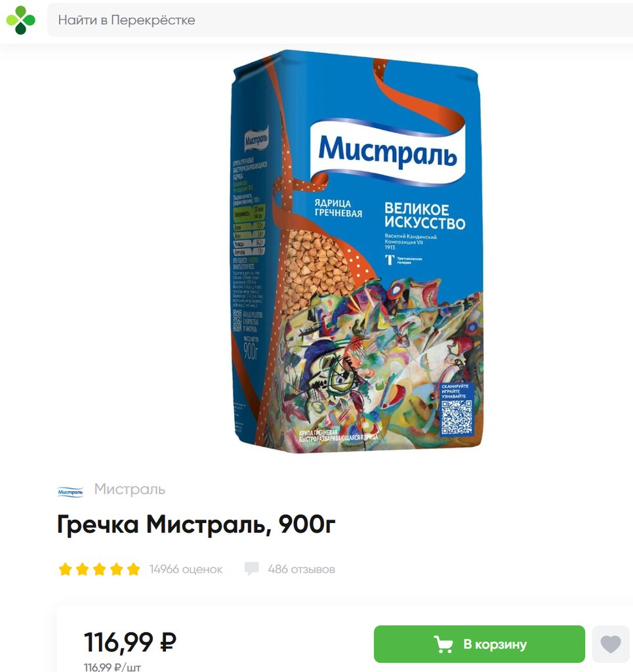Open the buckwheat product image

tap(358, 251)
